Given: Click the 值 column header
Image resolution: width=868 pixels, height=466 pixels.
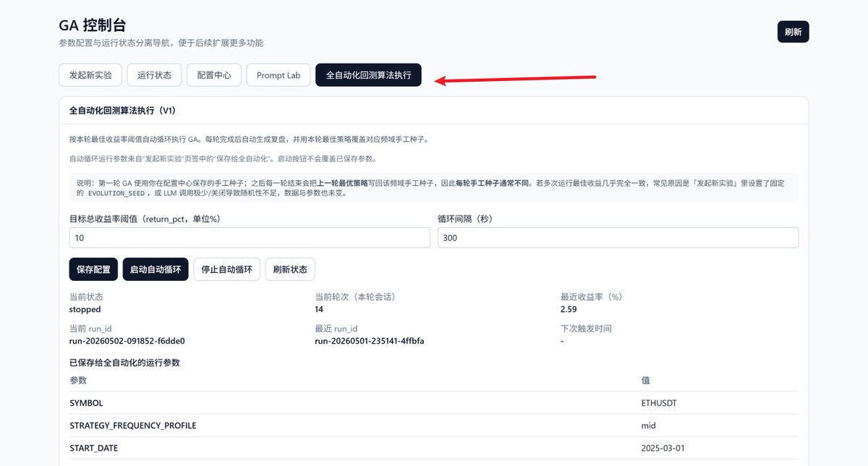Looking at the screenshot, I should (x=645, y=380).
